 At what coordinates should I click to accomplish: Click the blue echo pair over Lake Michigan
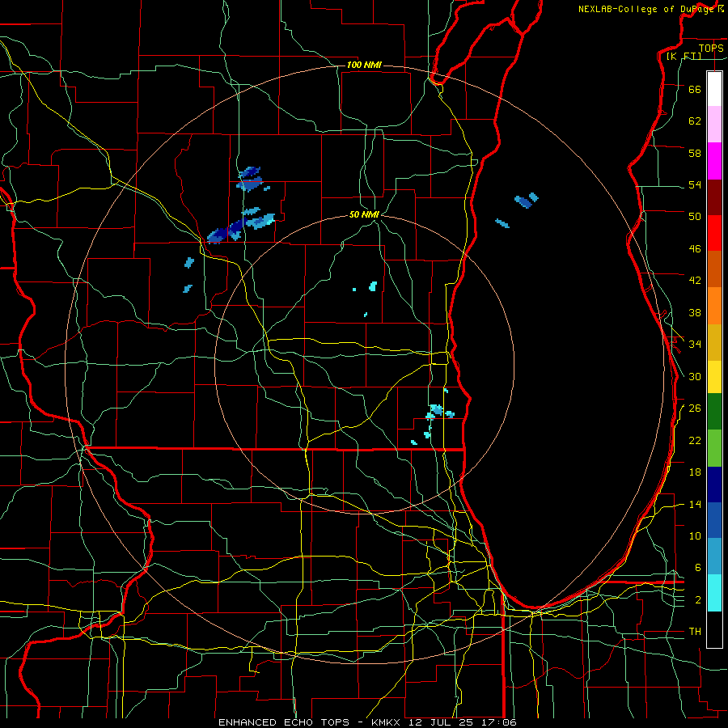point(526,200)
